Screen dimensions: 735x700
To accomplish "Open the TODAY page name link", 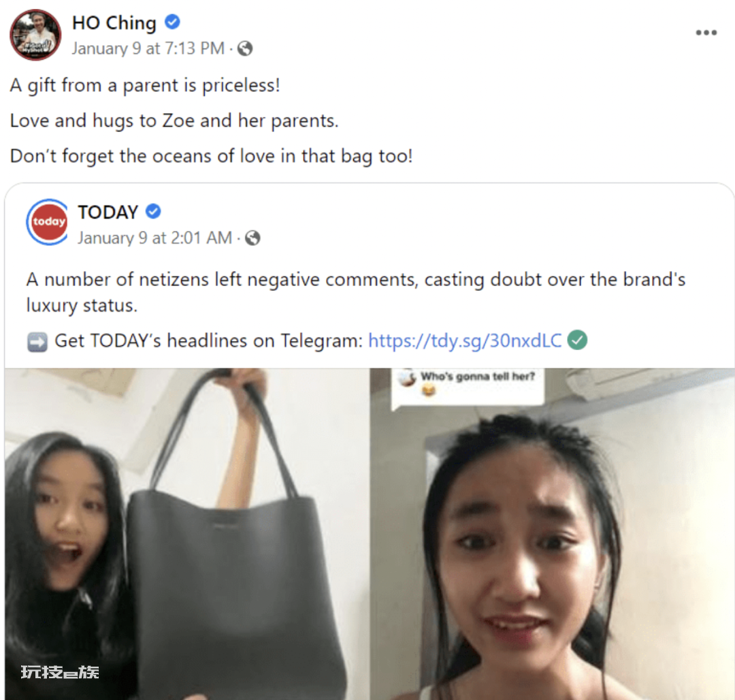I will [x=108, y=212].
